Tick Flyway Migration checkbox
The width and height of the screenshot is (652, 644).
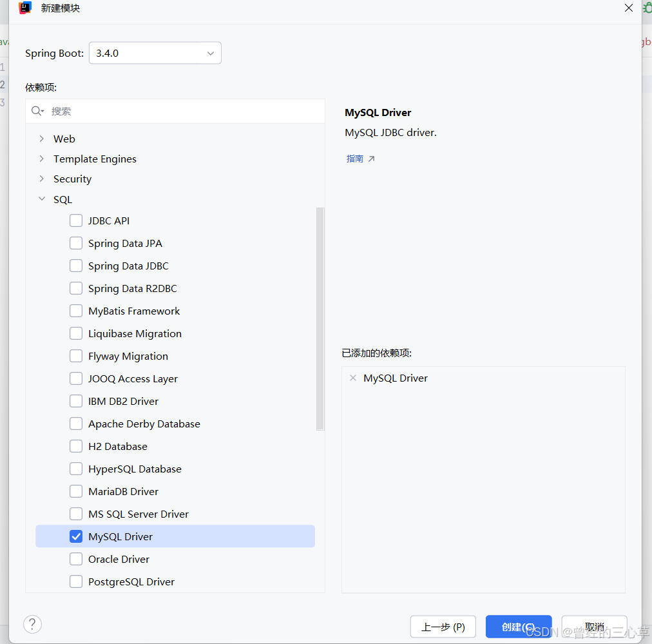76,356
